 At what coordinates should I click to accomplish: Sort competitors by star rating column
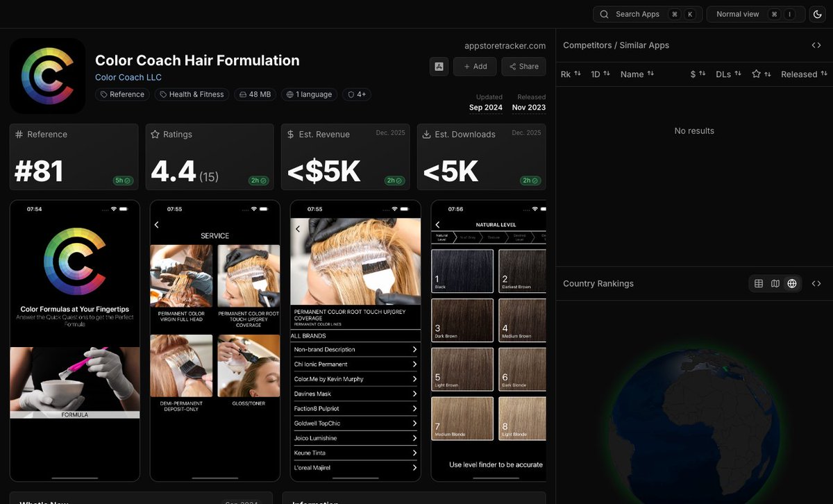762,74
